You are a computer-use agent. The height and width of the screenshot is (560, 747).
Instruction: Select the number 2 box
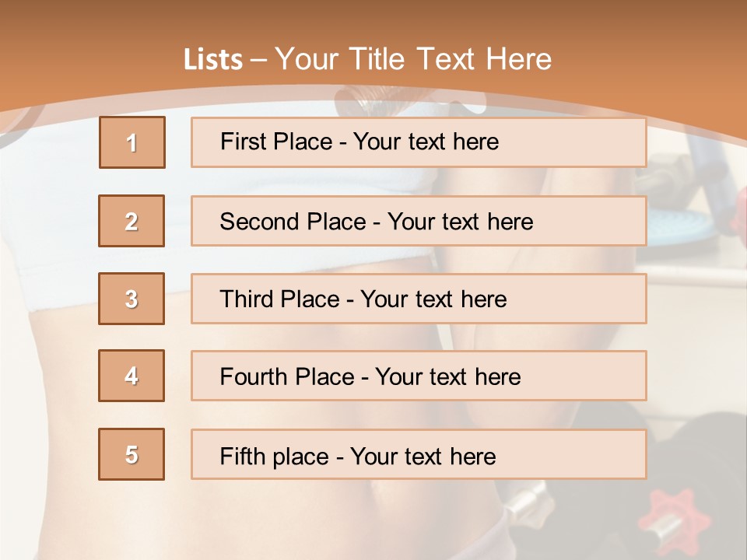(x=132, y=222)
